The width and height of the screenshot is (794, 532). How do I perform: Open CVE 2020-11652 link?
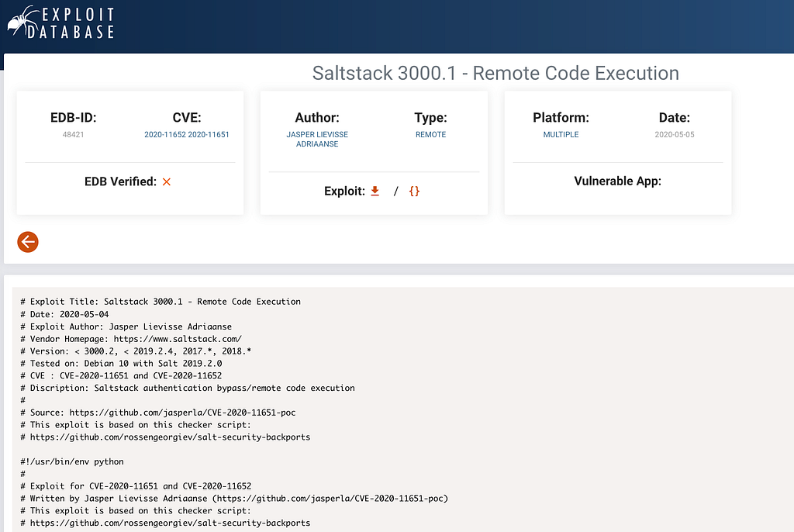coord(165,134)
